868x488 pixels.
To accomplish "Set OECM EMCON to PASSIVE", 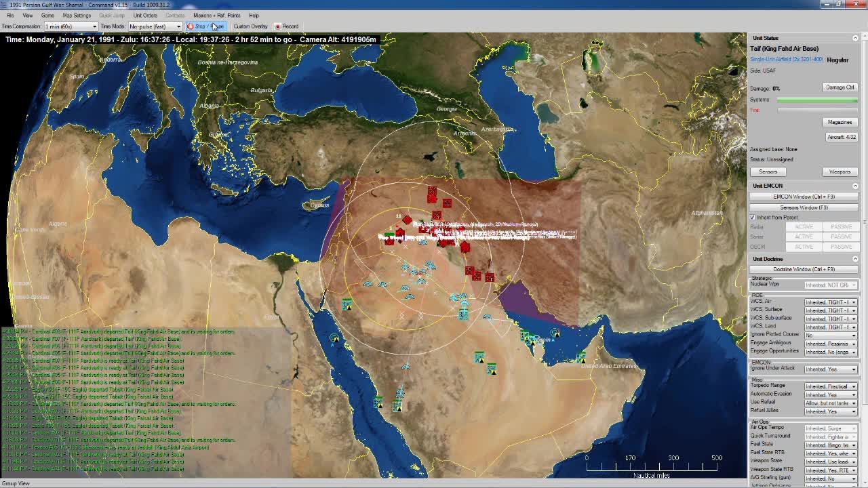I will [x=841, y=246].
